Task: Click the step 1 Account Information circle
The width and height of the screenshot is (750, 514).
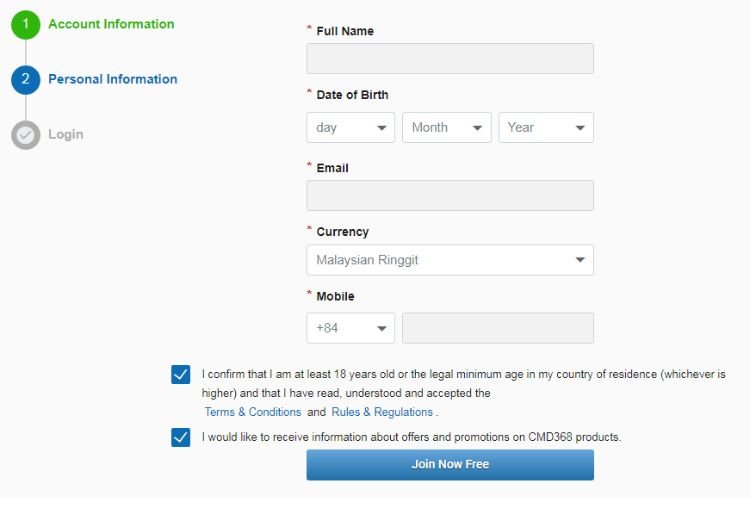Action: (26, 24)
